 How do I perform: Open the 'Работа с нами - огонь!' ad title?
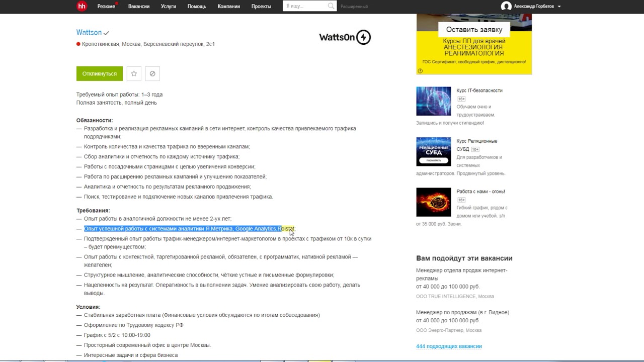tap(480, 192)
